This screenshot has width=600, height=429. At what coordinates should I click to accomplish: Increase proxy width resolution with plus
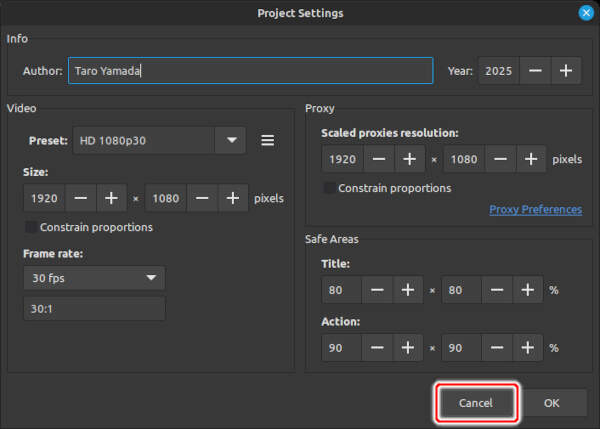click(409, 159)
